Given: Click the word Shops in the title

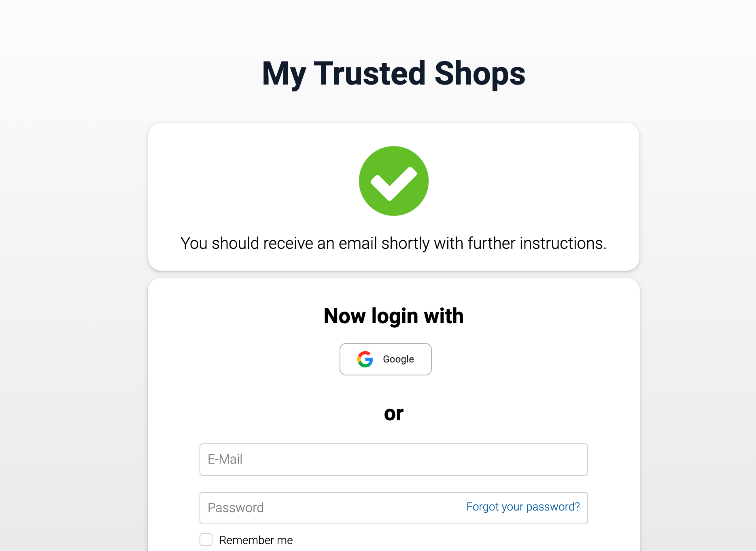Looking at the screenshot, I should click(x=480, y=74).
